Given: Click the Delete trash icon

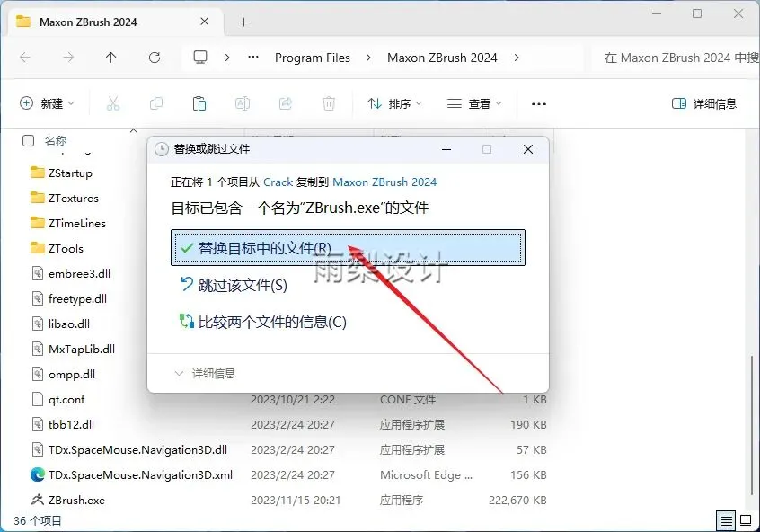Looking at the screenshot, I should tap(329, 103).
